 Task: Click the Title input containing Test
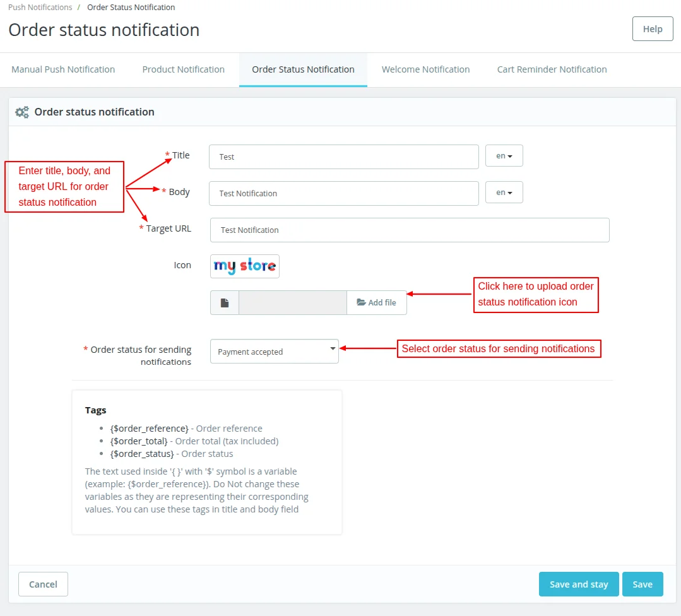[x=343, y=156]
